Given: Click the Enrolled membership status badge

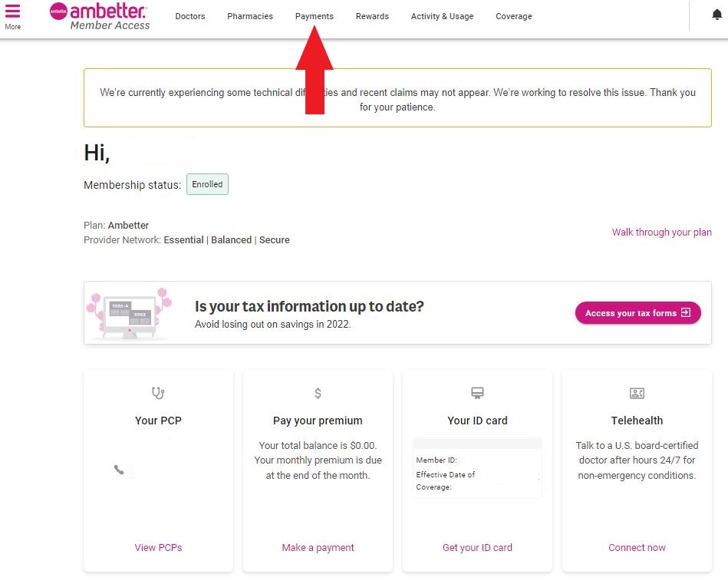Looking at the screenshot, I should pyautogui.click(x=207, y=184).
